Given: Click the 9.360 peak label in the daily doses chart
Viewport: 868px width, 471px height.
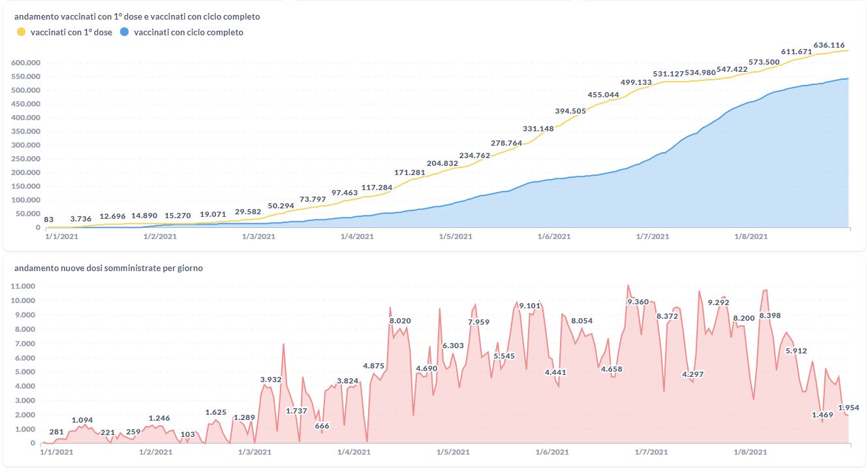Looking at the screenshot, I should click(638, 302).
